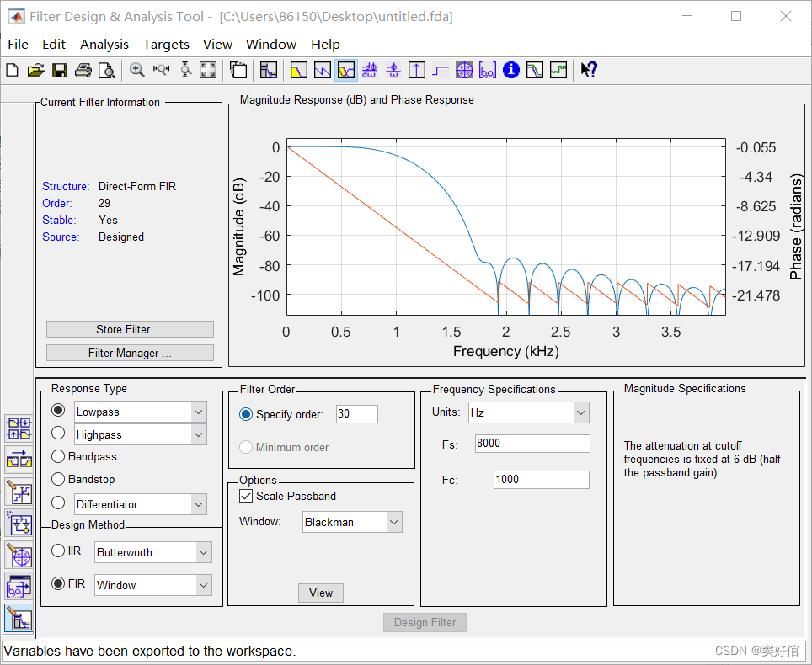Show the Group Delay response

[x=369, y=70]
